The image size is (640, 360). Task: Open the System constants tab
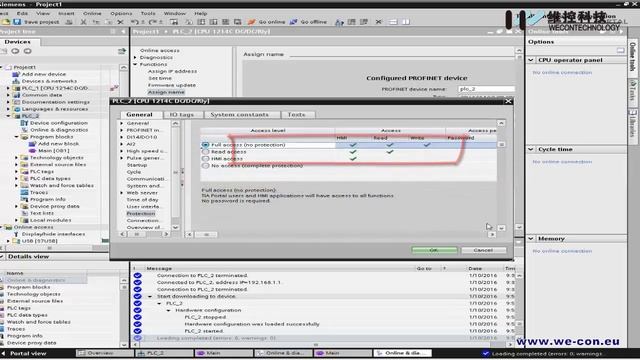pyautogui.click(x=240, y=115)
